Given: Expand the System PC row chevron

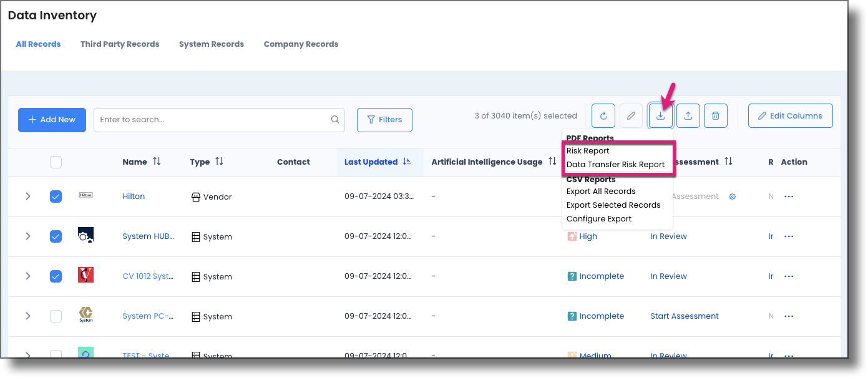Looking at the screenshot, I should 28,316.
